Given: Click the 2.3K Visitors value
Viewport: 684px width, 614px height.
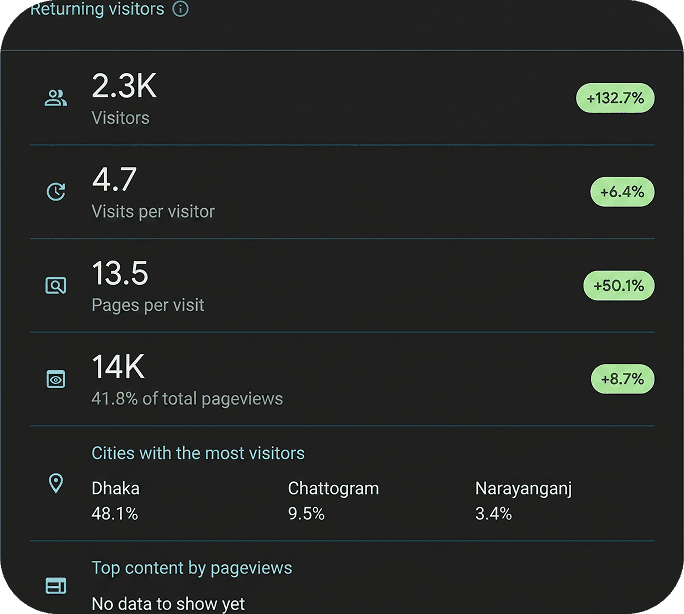Looking at the screenshot, I should point(124,99).
